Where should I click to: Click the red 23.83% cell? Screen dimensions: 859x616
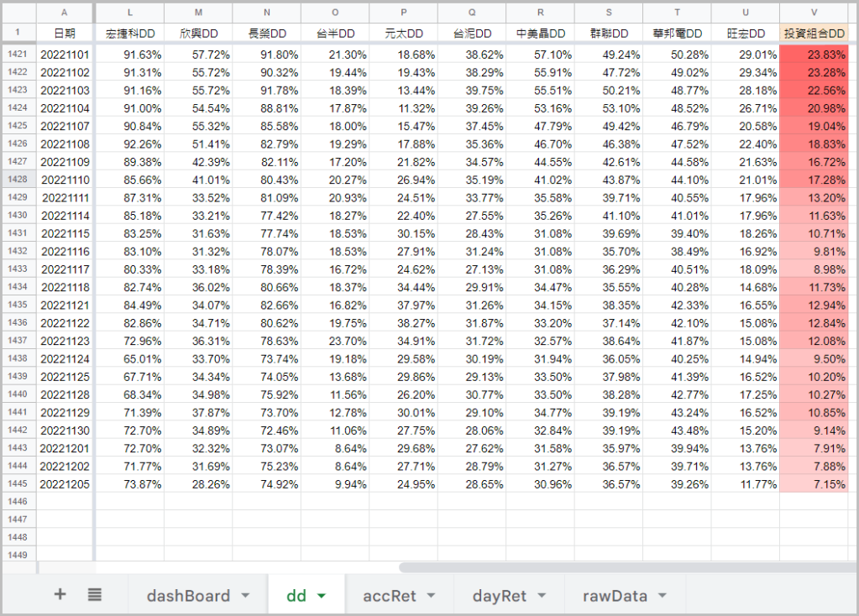click(814, 54)
